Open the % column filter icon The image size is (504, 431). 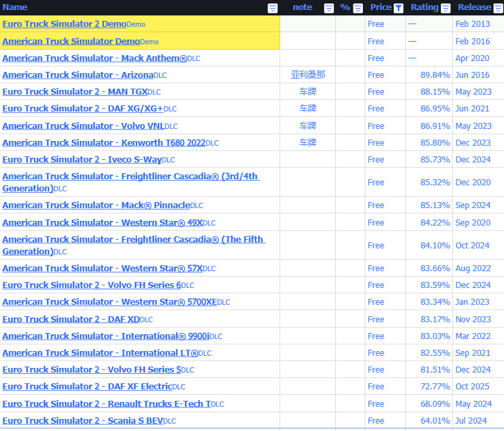(x=358, y=8)
